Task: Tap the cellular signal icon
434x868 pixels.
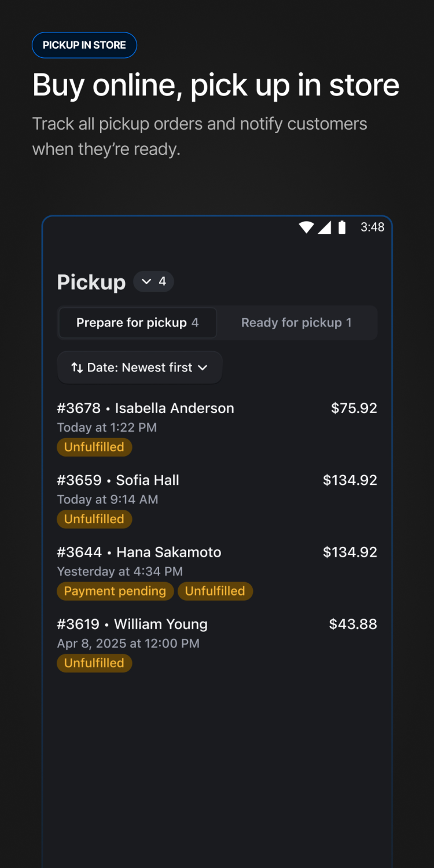Action: click(x=325, y=227)
